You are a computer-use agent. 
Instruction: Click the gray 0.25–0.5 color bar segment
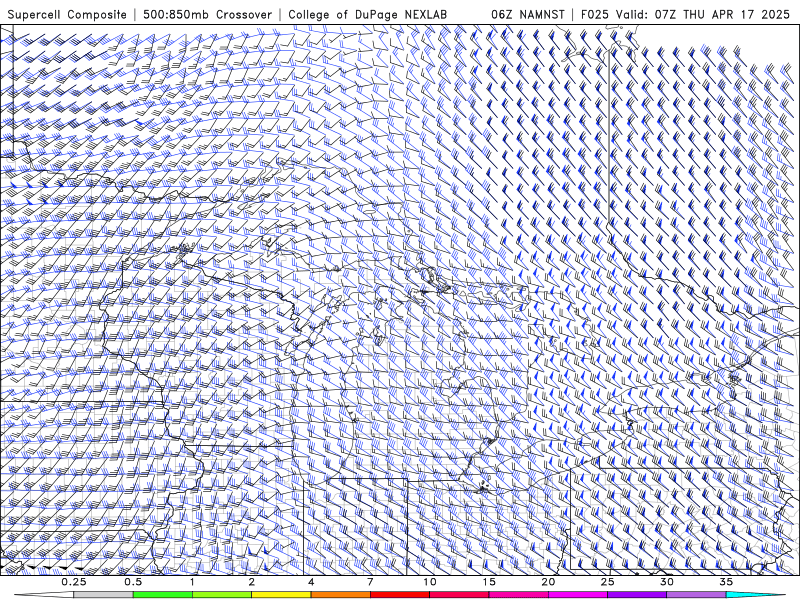(x=103, y=595)
